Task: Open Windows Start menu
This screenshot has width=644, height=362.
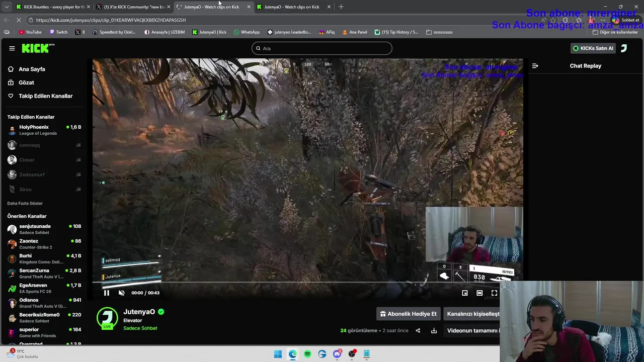Action: click(x=278, y=354)
